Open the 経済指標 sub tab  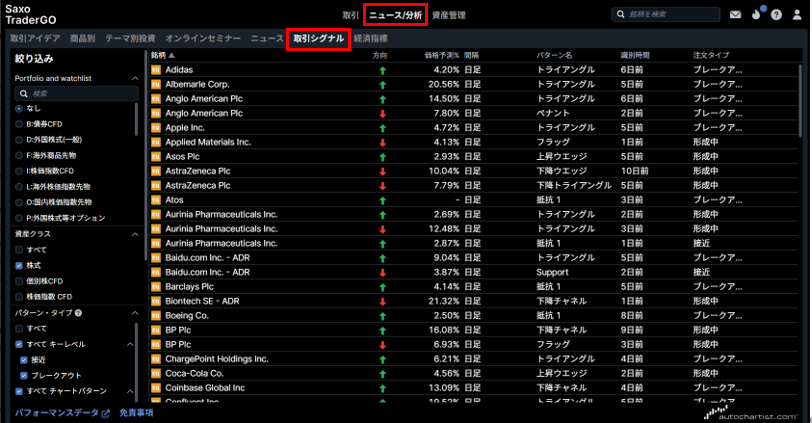pos(371,38)
